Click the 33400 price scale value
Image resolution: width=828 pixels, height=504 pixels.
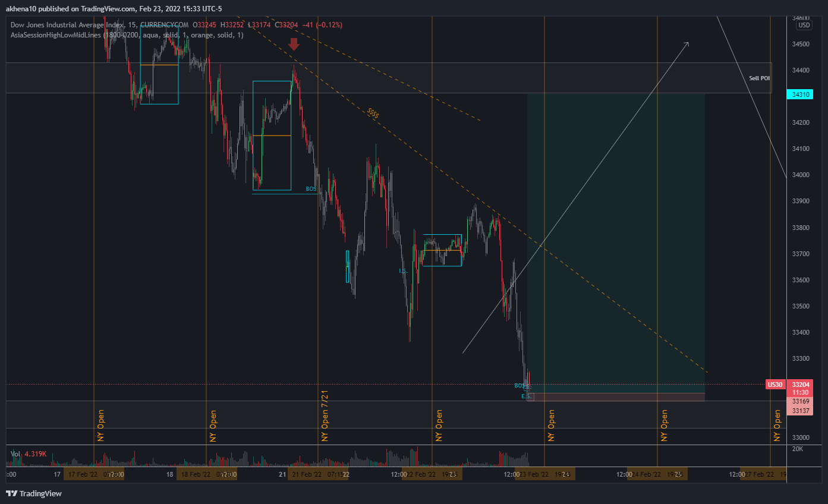799,332
